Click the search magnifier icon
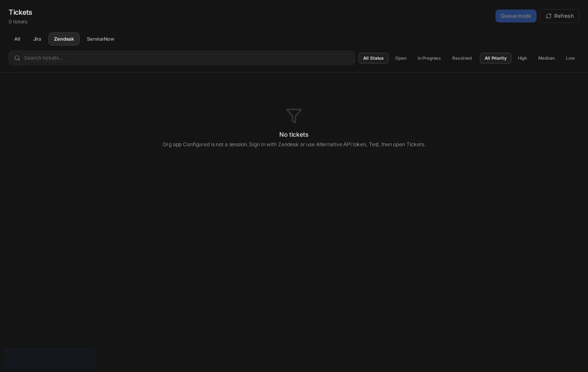This screenshot has width=588, height=372. pos(17,58)
